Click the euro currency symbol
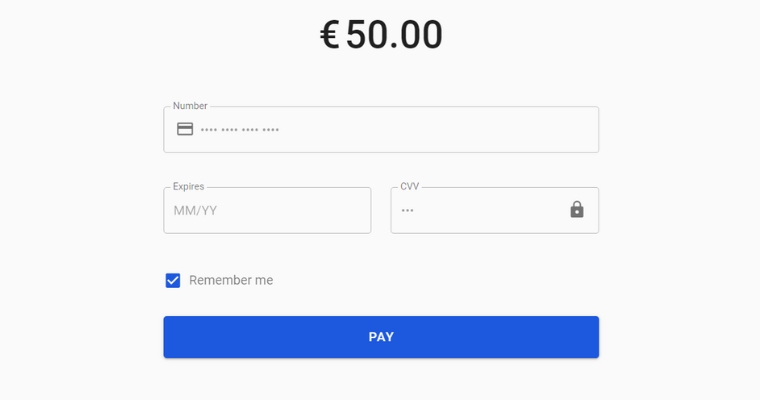The width and height of the screenshot is (760, 400). [330, 35]
